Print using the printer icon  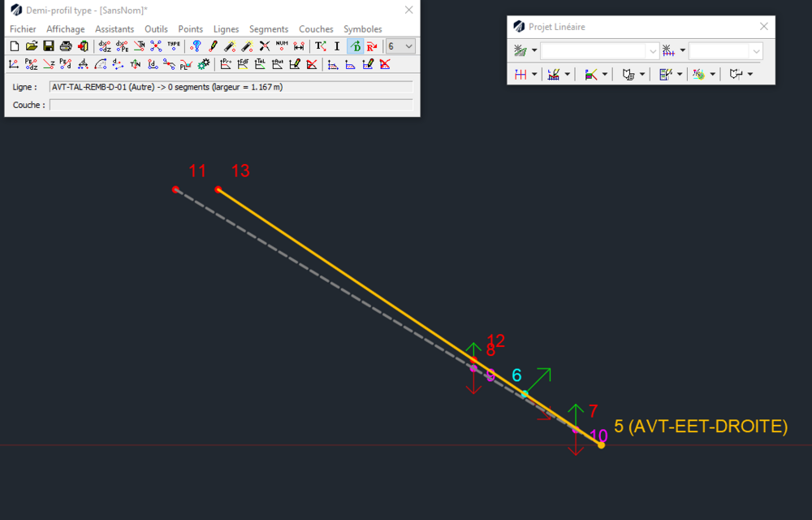click(x=66, y=46)
